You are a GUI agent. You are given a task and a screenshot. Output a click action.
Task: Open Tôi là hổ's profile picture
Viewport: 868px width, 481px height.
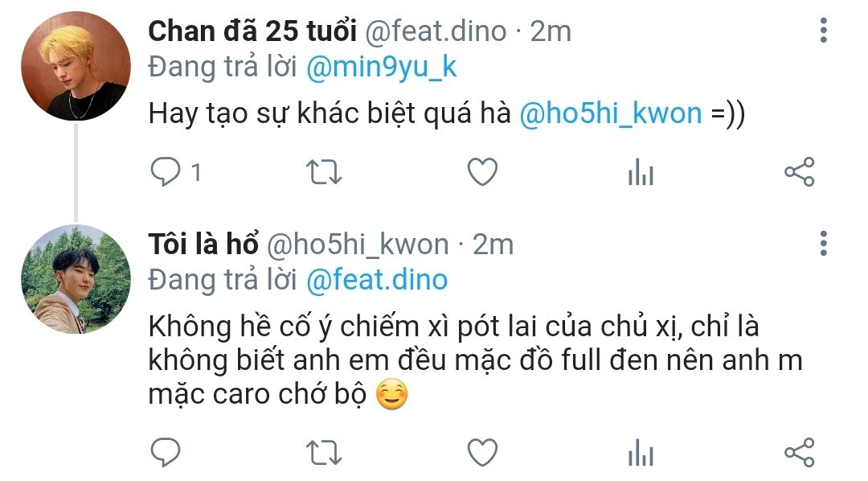pyautogui.click(x=76, y=279)
